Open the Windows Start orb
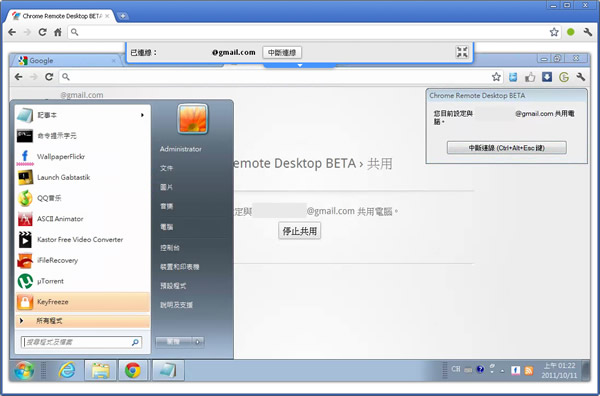The width and height of the screenshot is (600, 396). [24, 370]
